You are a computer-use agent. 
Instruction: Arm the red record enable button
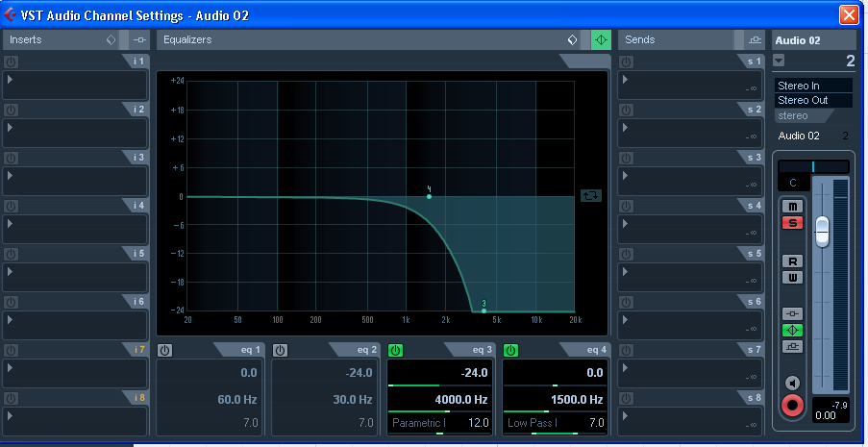(x=793, y=406)
